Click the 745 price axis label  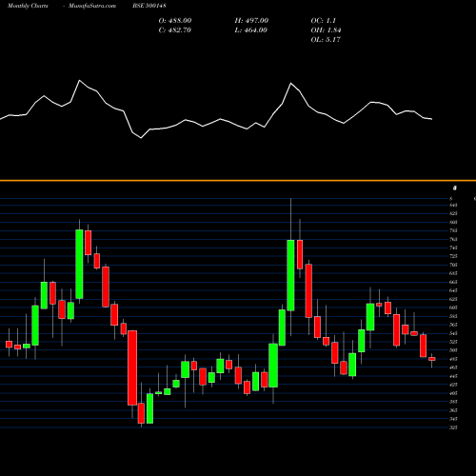point(453,248)
